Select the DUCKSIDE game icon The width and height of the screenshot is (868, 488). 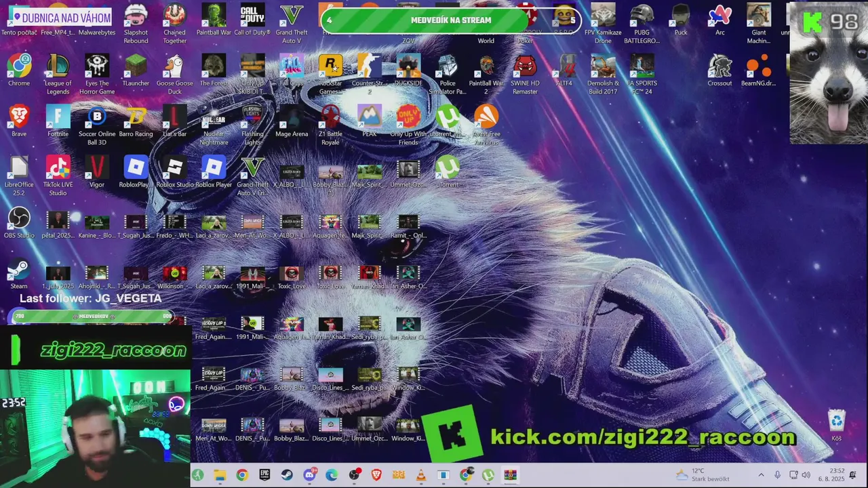tap(408, 70)
